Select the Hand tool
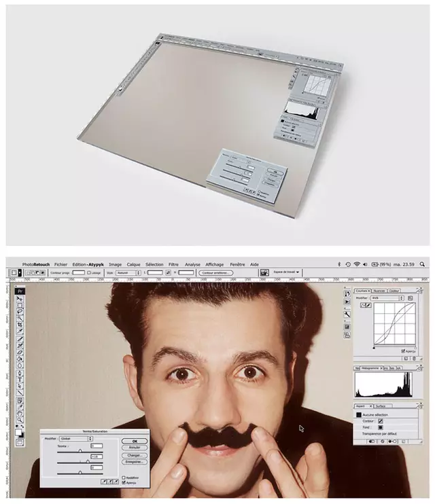This screenshot has height=504, width=435. (20, 414)
